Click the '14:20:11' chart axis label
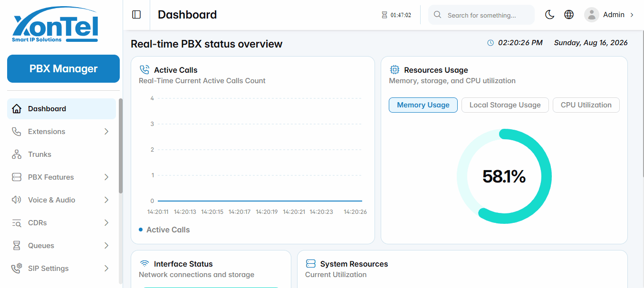This screenshot has height=288, width=644. 158,212
